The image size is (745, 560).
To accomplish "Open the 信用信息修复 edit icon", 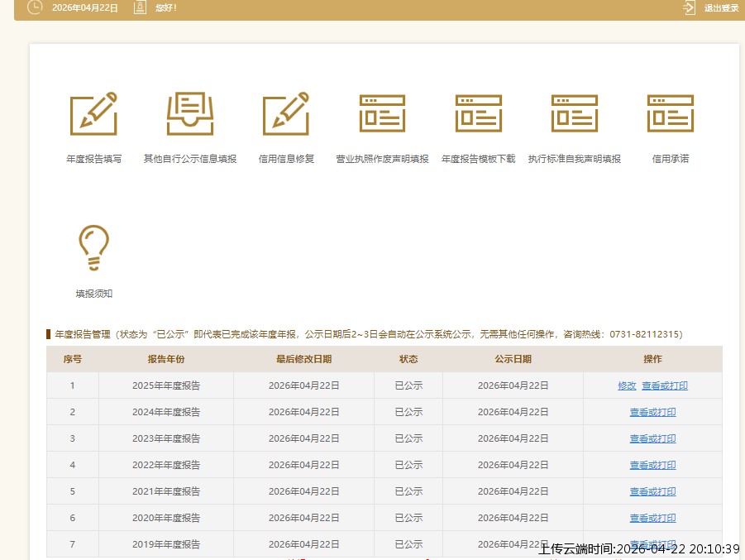I will click(286, 113).
